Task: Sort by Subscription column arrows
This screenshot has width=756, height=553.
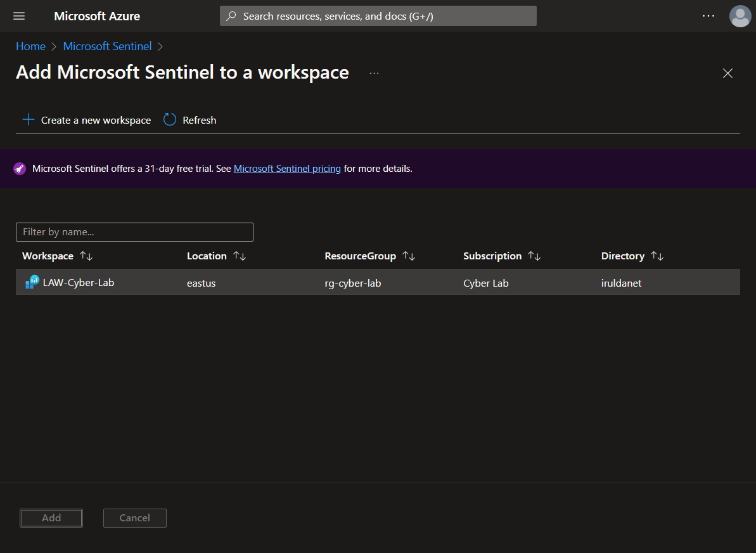Action: click(534, 256)
